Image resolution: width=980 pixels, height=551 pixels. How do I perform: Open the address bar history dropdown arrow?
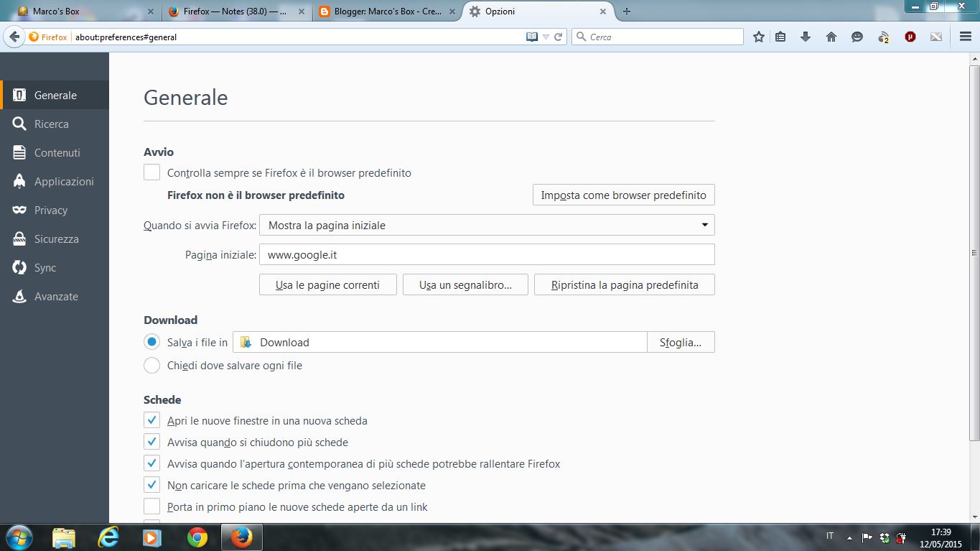point(546,37)
